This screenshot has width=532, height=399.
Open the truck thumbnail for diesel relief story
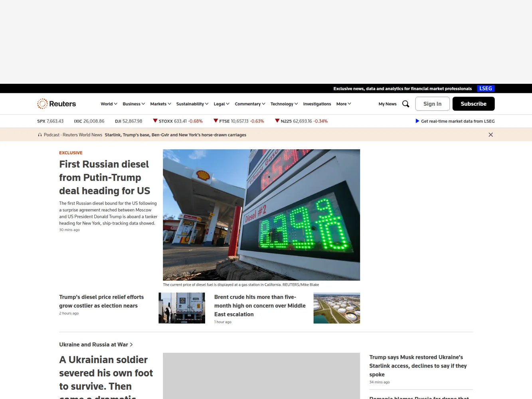click(x=182, y=308)
